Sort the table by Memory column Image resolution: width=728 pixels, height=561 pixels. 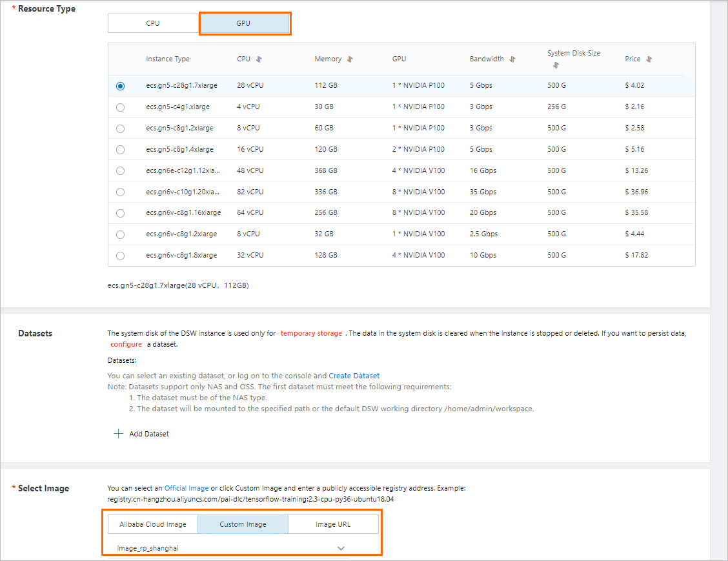[x=349, y=59]
